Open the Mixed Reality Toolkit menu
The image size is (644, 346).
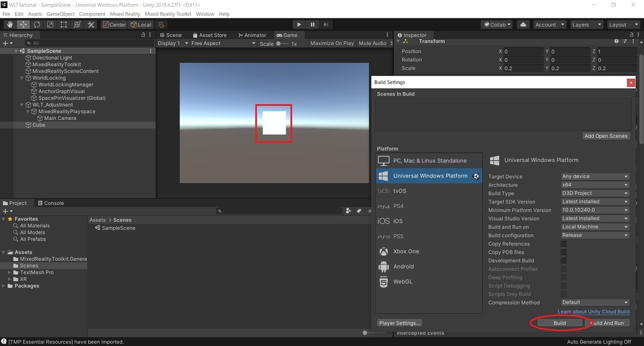tap(168, 14)
